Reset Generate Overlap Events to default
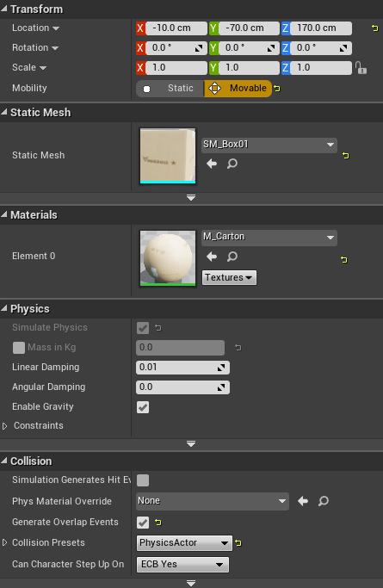This screenshot has width=383, height=588. (158, 523)
